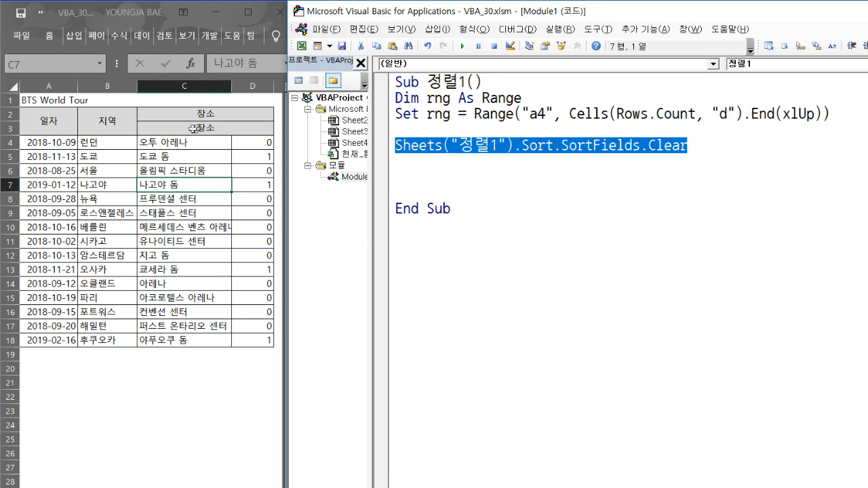Open VBA standard toolbar options arrow
Screen dimensions: 868x488
[x=751, y=47]
